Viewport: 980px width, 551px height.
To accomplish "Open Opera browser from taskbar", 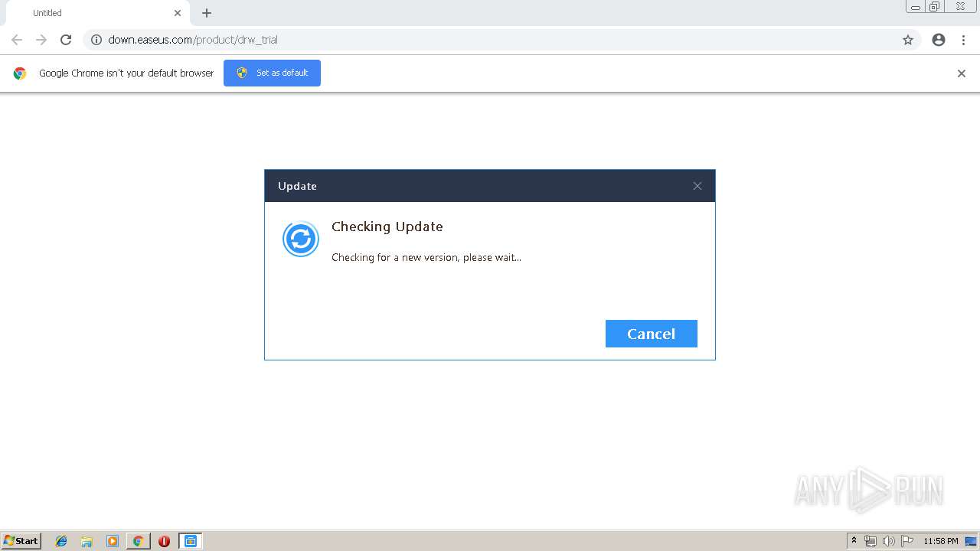I will click(x=164, y=541).
